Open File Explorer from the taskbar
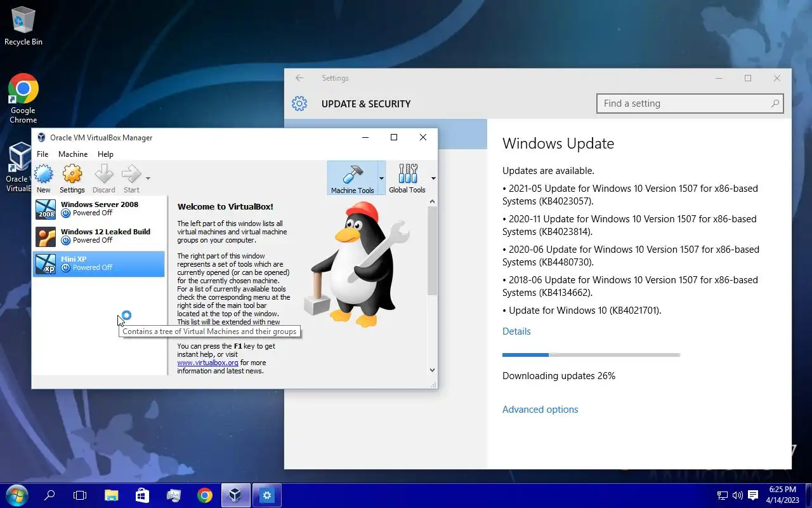The image size is (812, 508). tap(111, 495)
